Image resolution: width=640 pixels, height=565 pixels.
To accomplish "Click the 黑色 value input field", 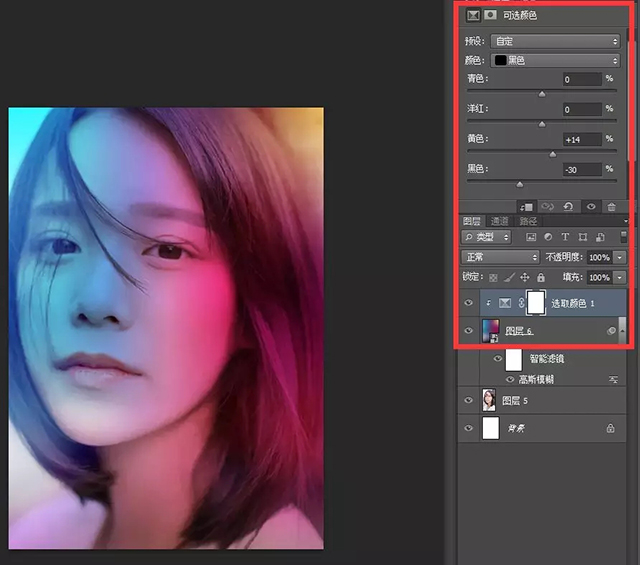I will coord(582,170).
